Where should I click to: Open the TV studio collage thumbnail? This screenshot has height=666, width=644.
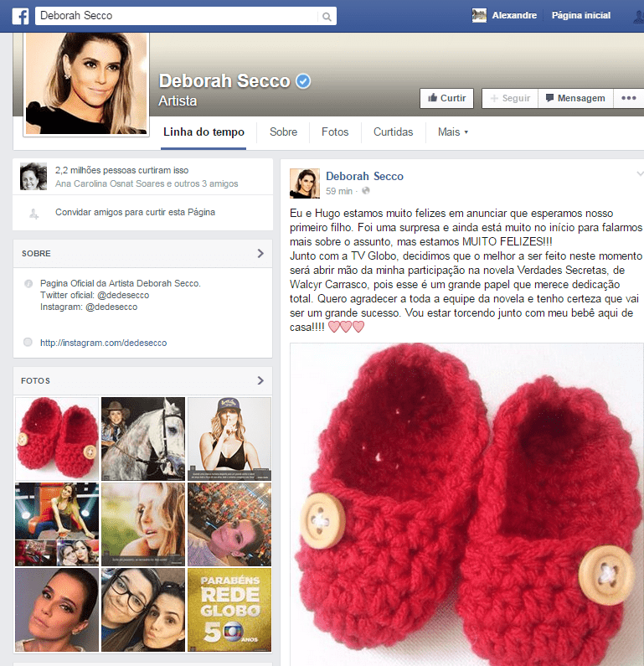57,524
